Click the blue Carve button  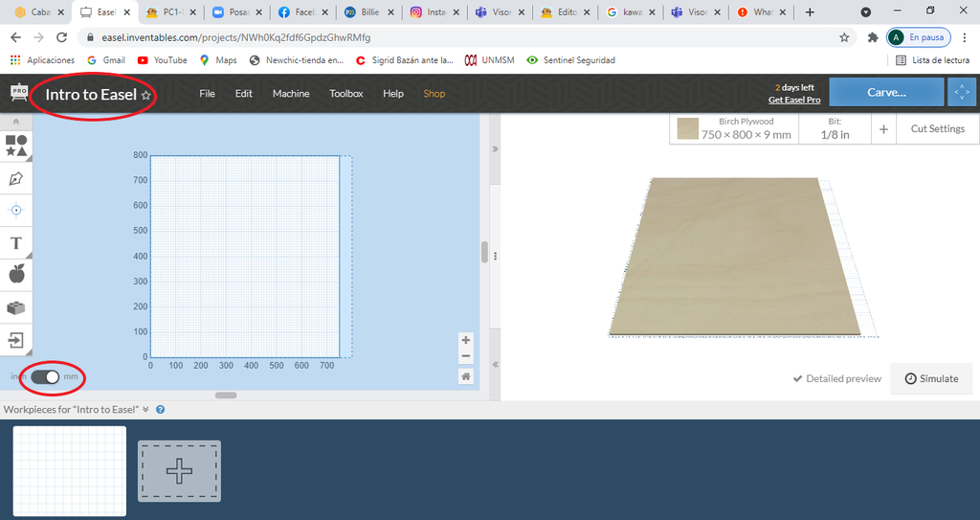tap(886, 92)
